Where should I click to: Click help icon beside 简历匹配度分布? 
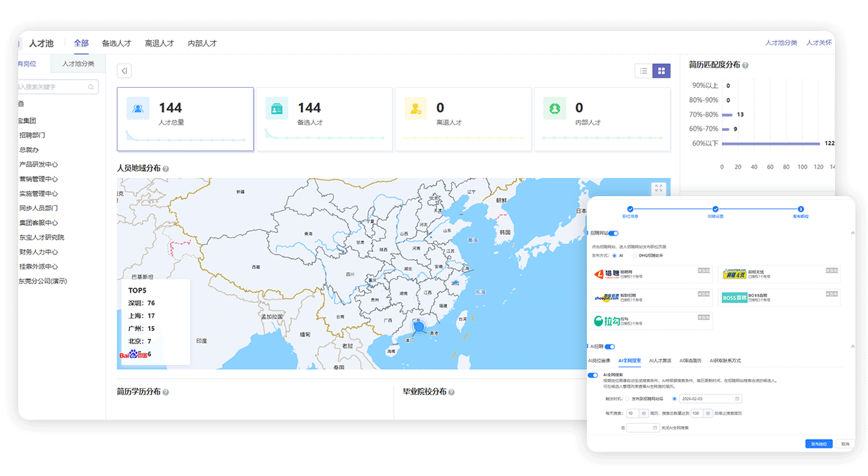745,65
